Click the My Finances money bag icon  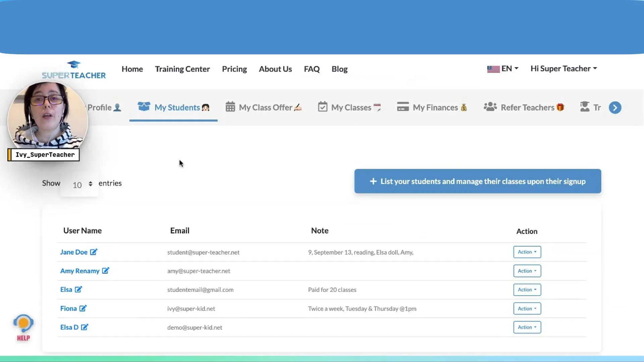pyautogui.click(x=464, y=107)
